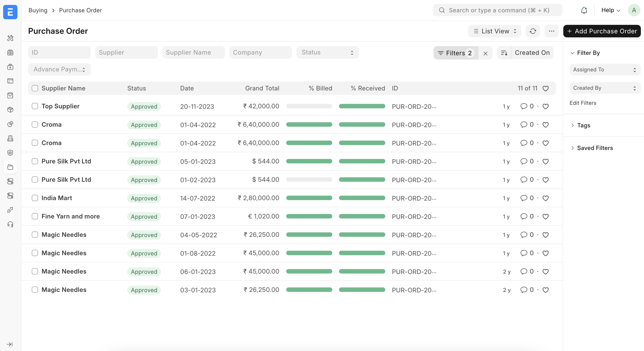This screenshot has height=351, width=644.
Task: Open the Help menu
Action: click(611, 10)
